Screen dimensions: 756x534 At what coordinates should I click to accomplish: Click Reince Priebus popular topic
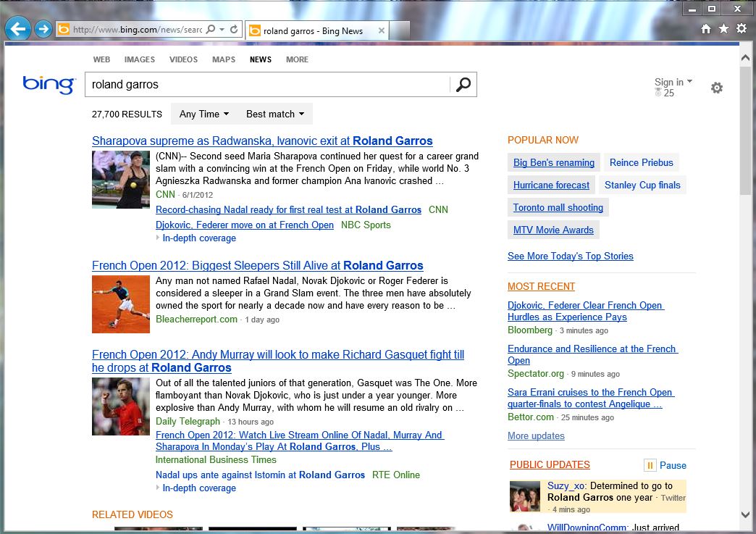click(x=642, y=162)
